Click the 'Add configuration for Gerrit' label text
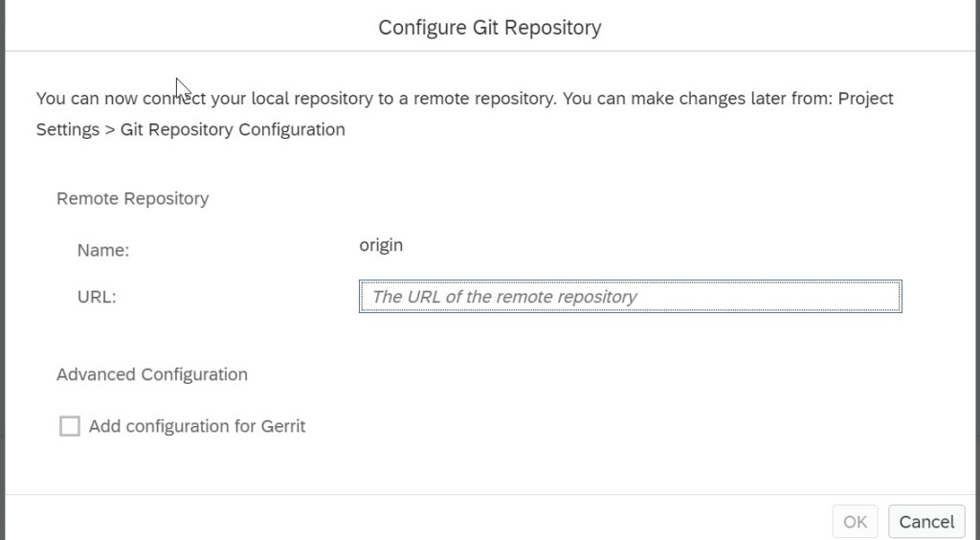This screenshot has width=980, height=540. [x=196, y=426]
